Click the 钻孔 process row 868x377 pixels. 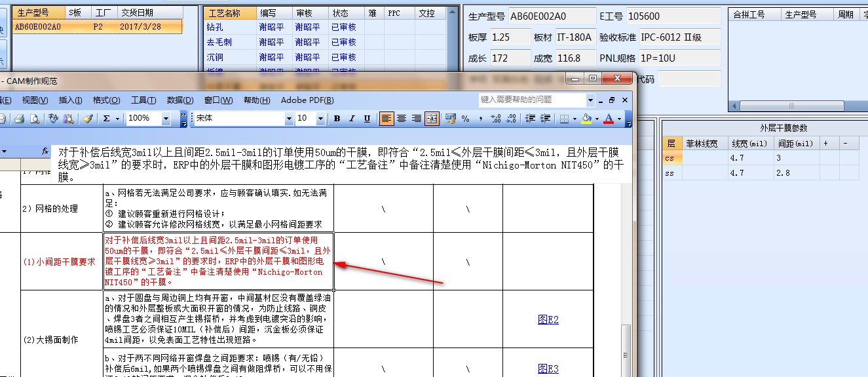[326, 27]
